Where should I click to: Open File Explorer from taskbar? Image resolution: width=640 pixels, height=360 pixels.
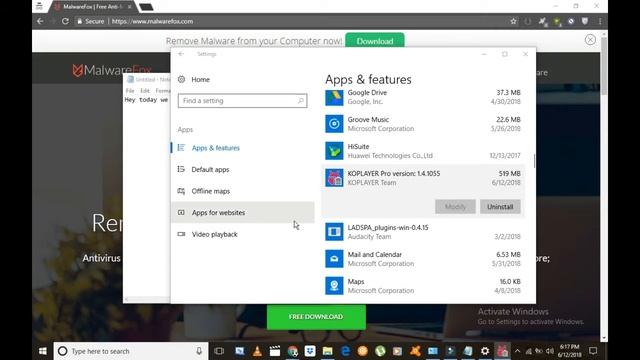327,351
